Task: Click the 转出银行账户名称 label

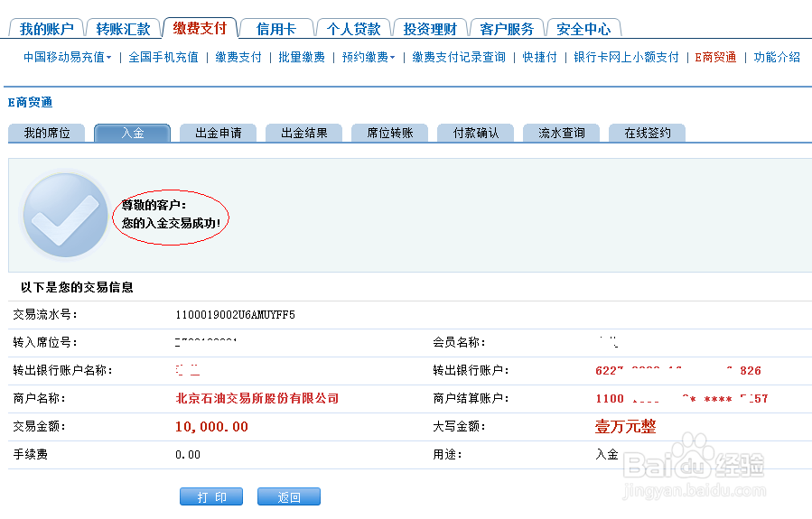Action: click(x=62, y=370)
